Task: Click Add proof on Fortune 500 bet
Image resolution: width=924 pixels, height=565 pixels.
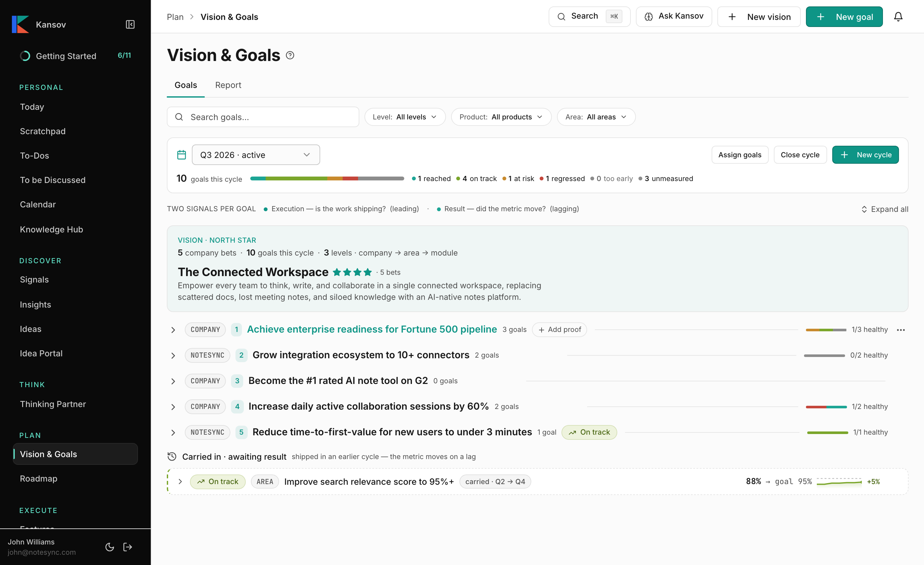Action: tap(560, 330)
